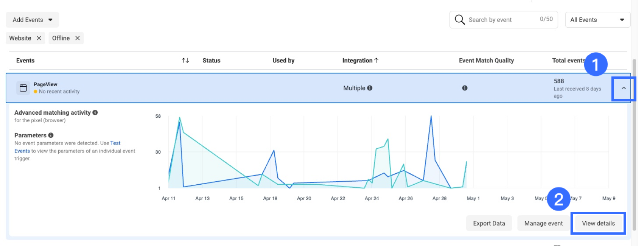Remove the Website filter chip
644x246 pixels.
pyautogui.click(x=39, y=38)
